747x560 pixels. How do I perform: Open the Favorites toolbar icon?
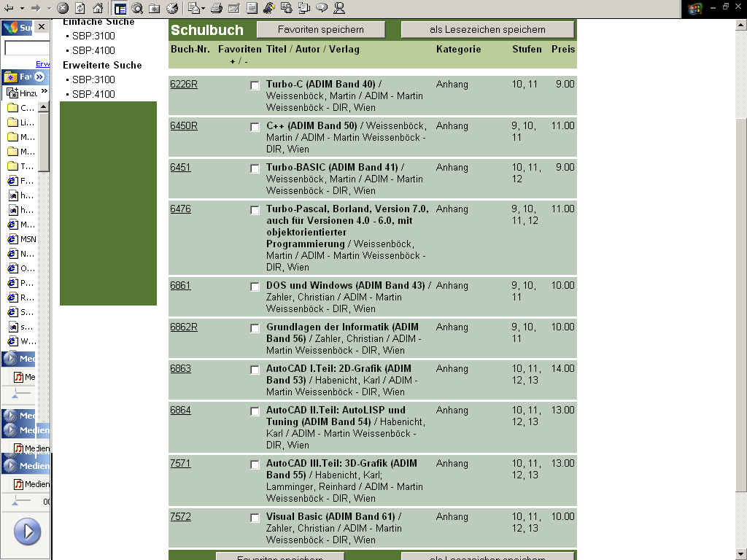click(155, 8)
